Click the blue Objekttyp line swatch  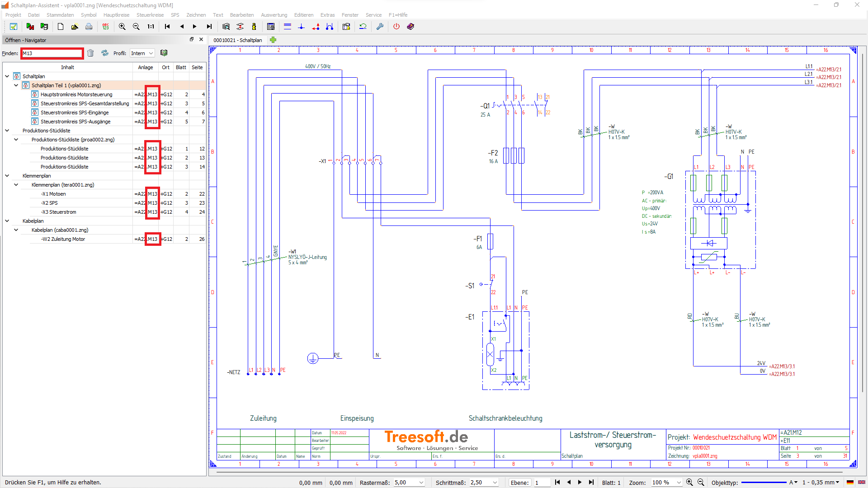(764, 483)
